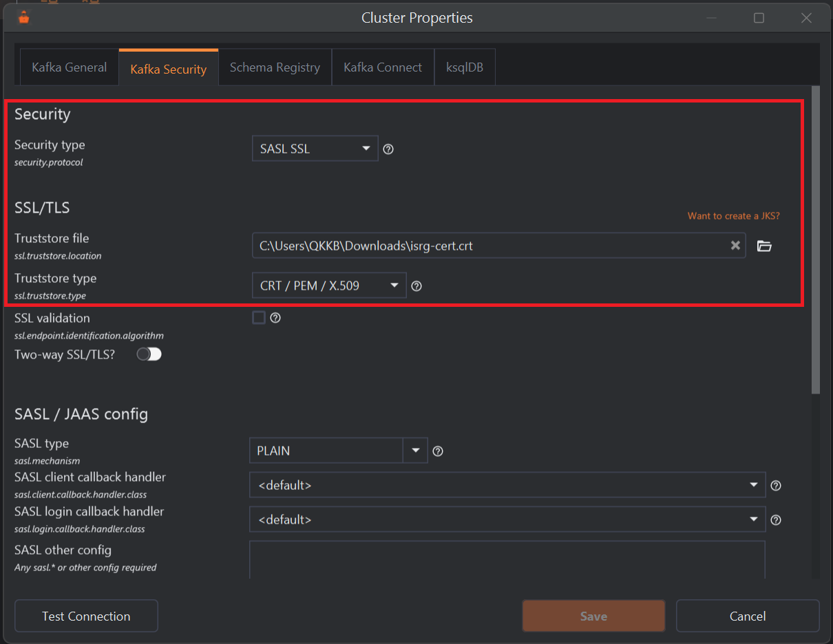Toggle the Two-way SSL/TLS switch
The width and height of the screenshot is (833, 644).
point(149,354)
